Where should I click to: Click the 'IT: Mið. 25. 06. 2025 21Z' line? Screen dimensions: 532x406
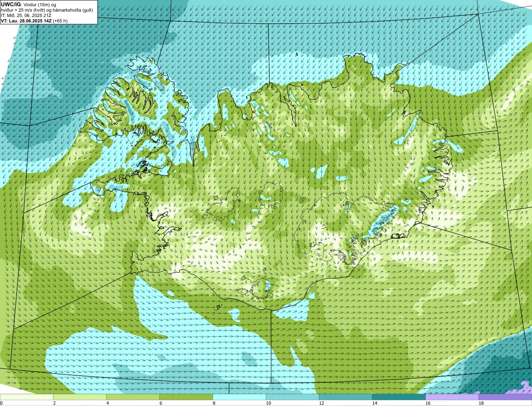[x=26, y=15]
